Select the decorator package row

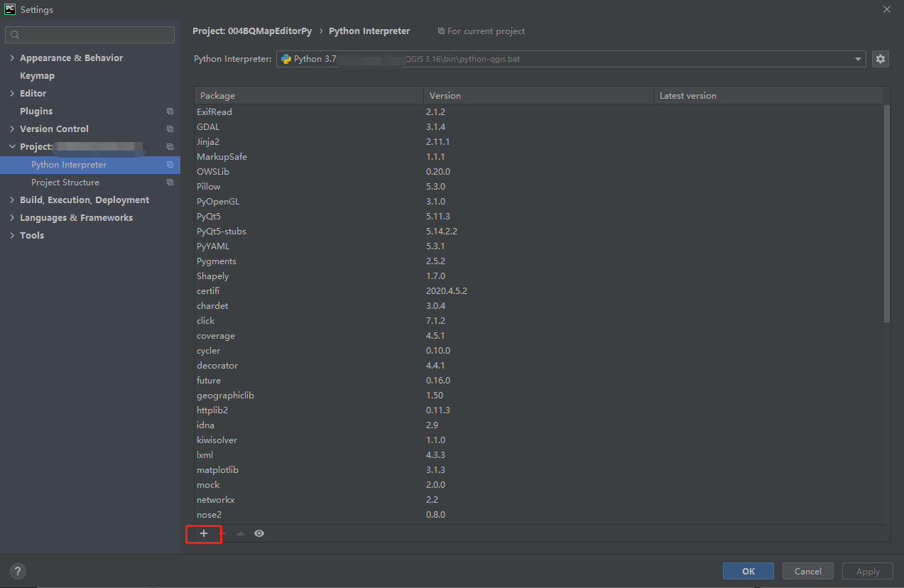(x=540, y=366)
